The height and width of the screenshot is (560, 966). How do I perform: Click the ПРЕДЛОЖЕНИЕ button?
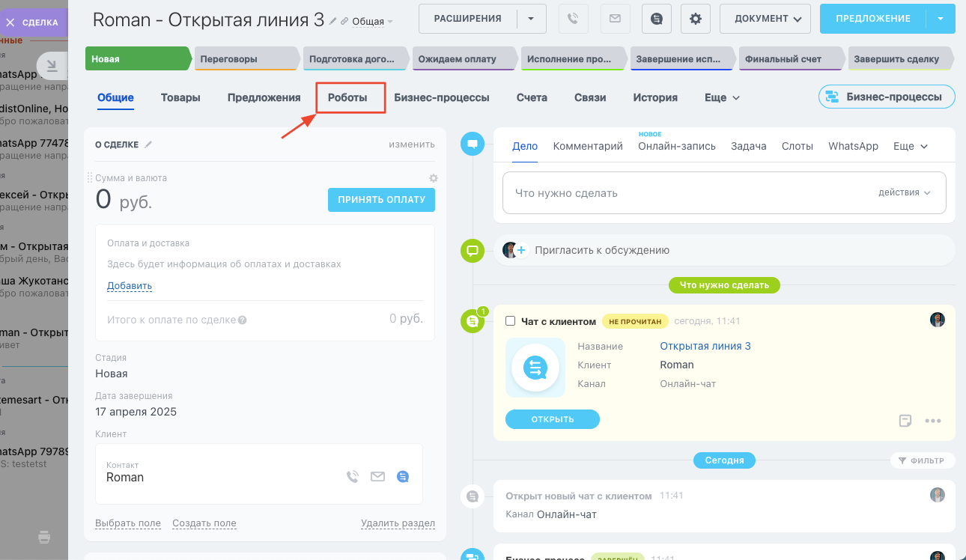873,19
